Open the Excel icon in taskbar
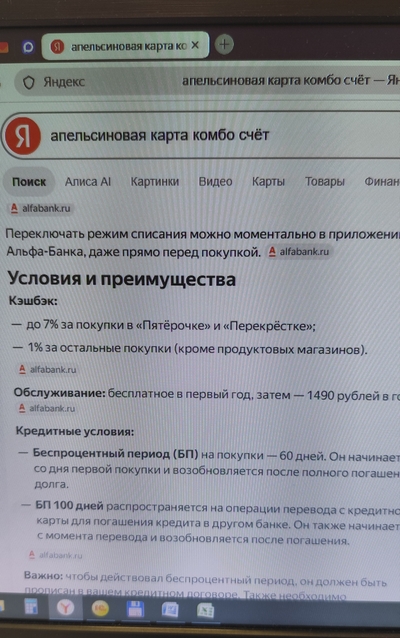Viewport: 400px width, 638px height. click(x=206, y=611)
